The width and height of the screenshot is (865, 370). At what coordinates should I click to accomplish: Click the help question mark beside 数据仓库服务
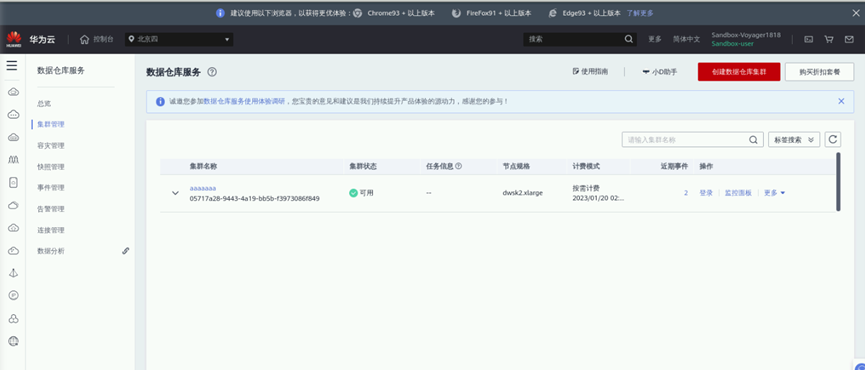212,72
